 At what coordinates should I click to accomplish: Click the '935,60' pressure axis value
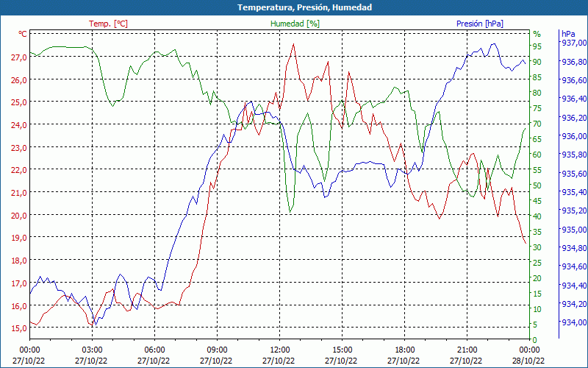click(574, 174)
